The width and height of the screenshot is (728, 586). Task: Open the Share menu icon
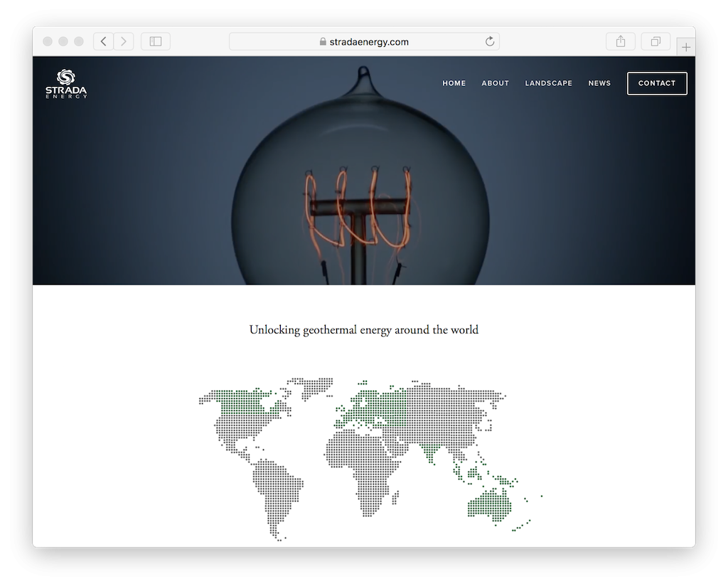click(x=621, y=41)
